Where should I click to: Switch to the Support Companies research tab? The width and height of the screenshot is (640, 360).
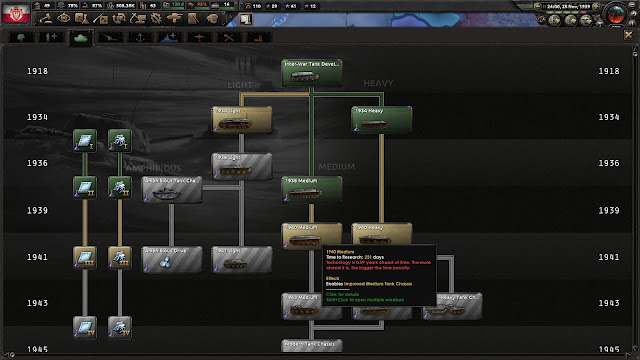coord(51,38)
